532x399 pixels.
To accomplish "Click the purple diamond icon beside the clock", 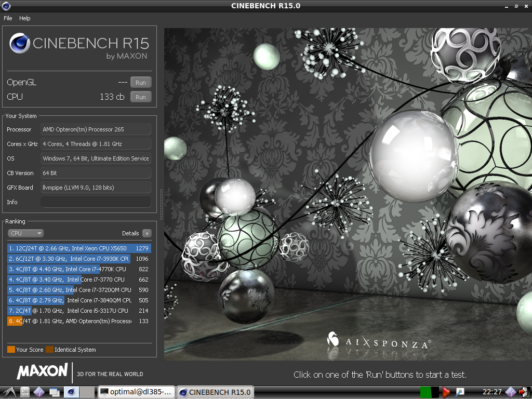I will click(x=510, y=392).
